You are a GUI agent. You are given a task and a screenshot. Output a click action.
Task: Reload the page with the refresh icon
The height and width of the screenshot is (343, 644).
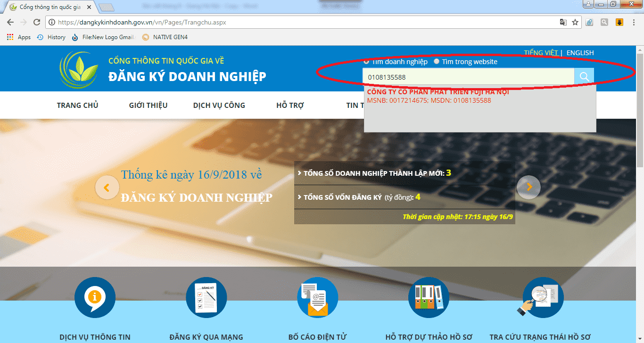37,22
